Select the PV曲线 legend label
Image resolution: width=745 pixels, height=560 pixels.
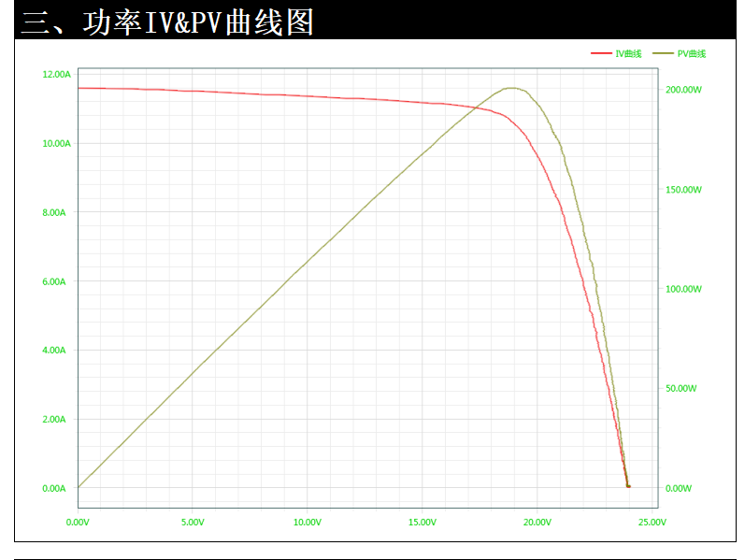tap(692, 53)
